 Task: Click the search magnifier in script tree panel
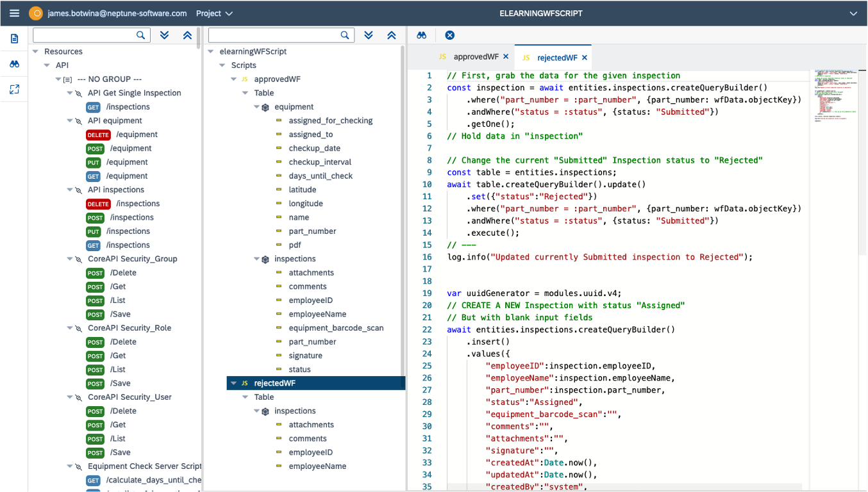[x=345, y=35]
